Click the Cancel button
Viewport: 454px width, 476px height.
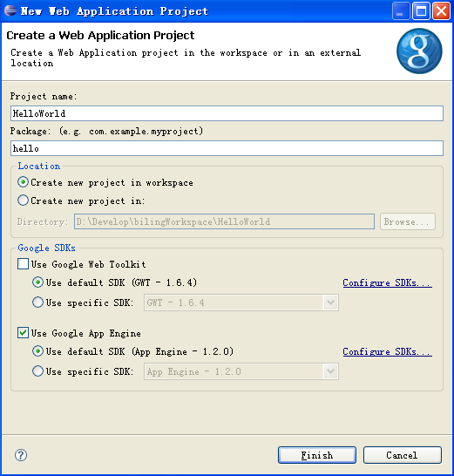[x=402, y=455]
